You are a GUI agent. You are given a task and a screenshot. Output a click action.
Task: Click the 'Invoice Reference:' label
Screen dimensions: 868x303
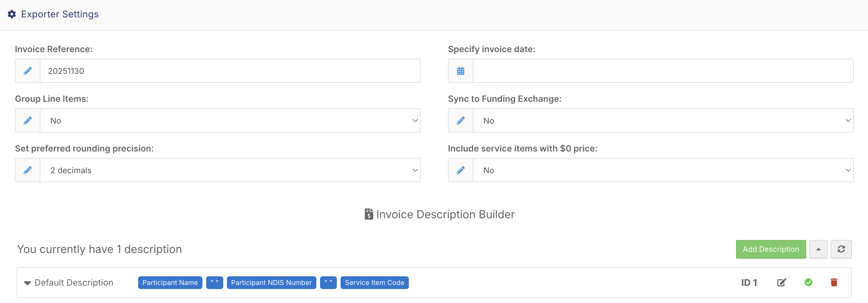click(x=54, y=49)
